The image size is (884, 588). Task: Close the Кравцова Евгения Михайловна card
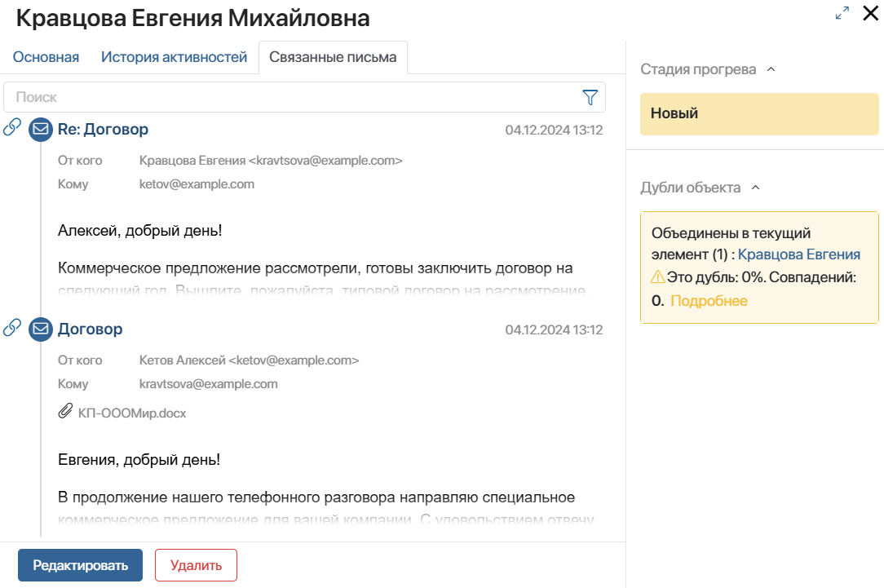click(870, 13)
